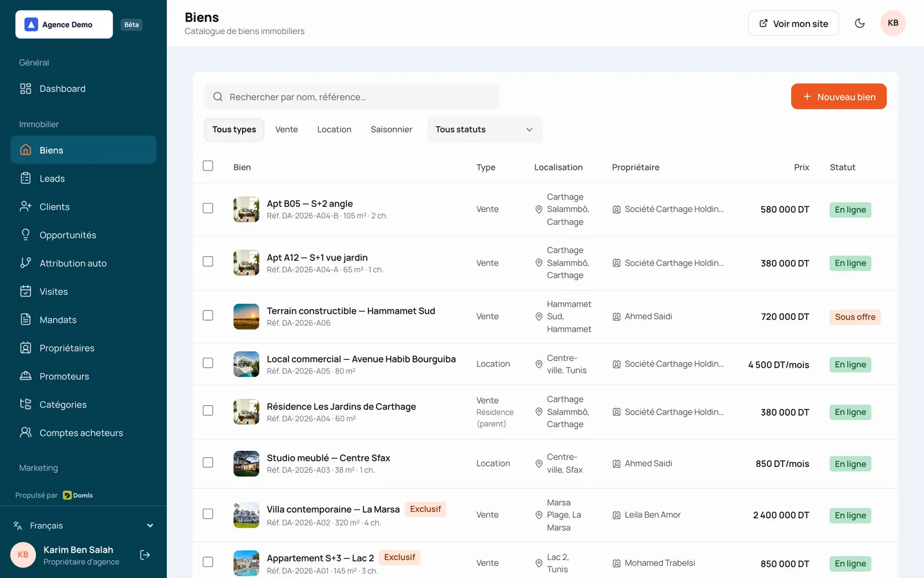Open the Tous statuts dropdown

[x=485, y=129]
